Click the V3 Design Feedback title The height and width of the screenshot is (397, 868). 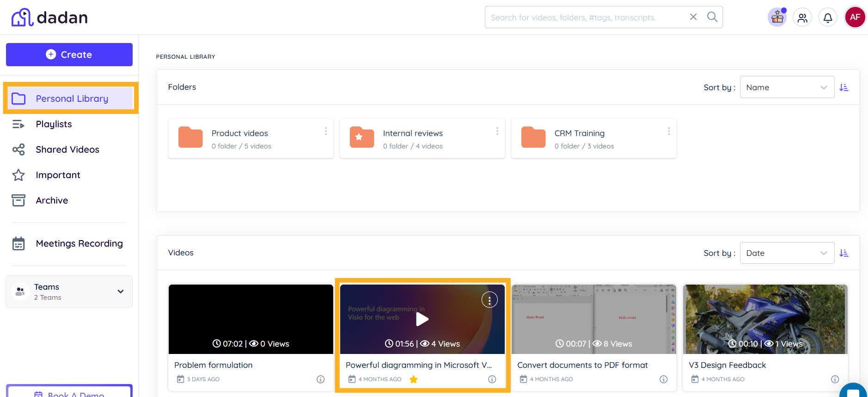click(x=727, y=365)
